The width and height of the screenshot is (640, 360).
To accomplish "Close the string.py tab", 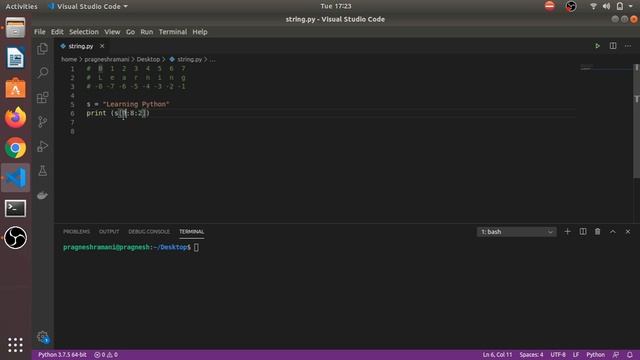I will (102, 46).
